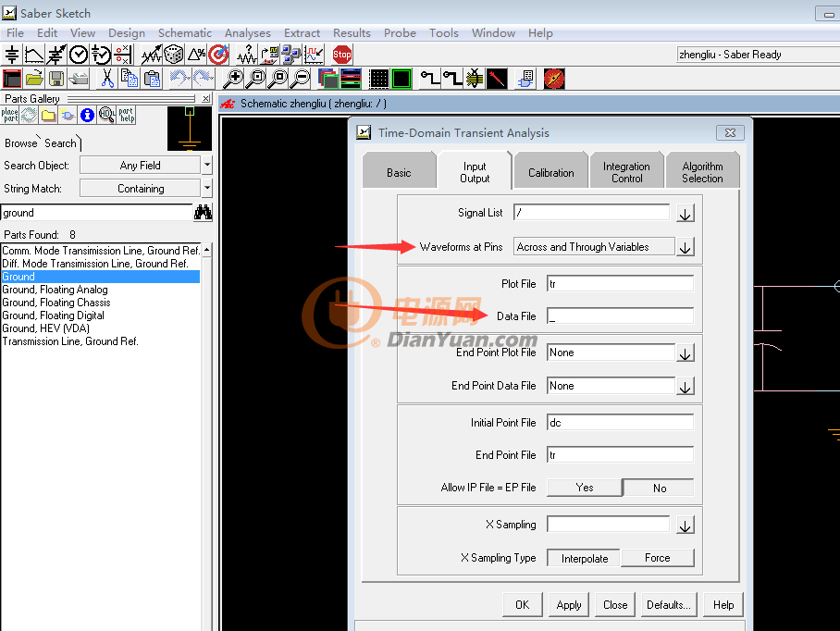
Task: Click the percent sensitivity analysis icon
Action: pyautogui.click(x=197, y=55)
